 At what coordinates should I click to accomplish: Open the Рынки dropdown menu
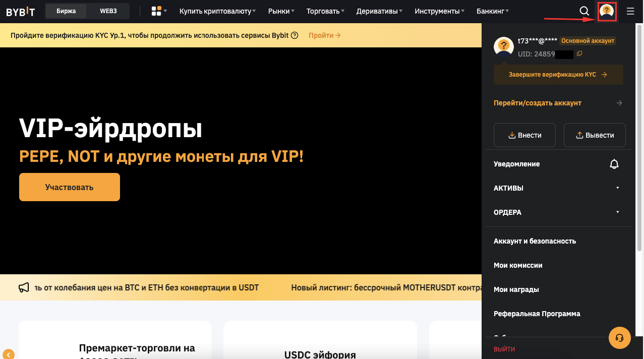281,11
